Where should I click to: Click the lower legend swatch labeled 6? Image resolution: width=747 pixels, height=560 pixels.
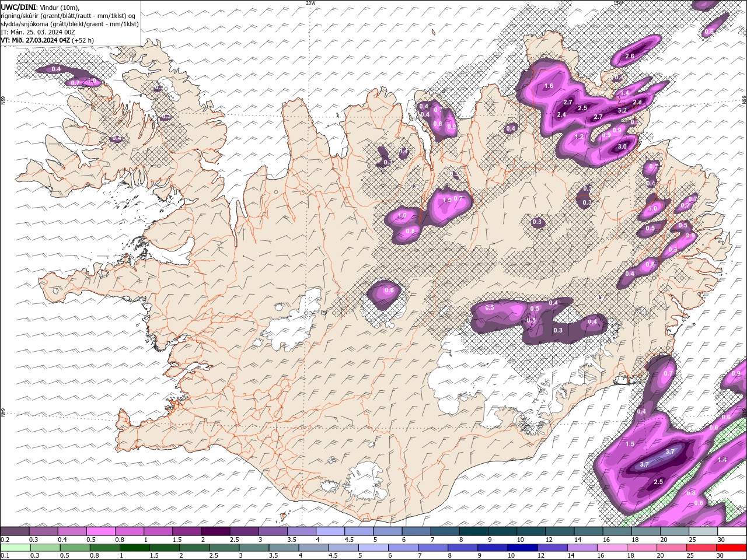[x=403, y=548]
